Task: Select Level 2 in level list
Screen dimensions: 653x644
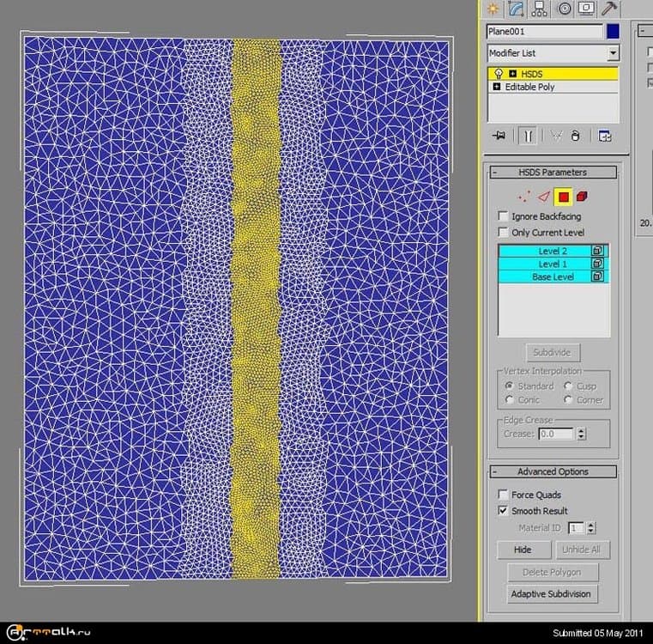Action: pyautogui.click(x=553, y=251)
